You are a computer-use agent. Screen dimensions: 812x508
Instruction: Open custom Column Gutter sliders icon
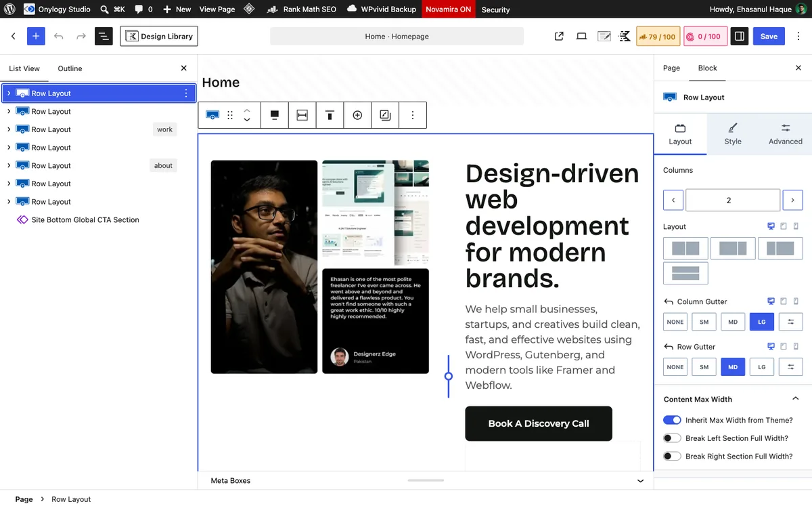(790, 322)
